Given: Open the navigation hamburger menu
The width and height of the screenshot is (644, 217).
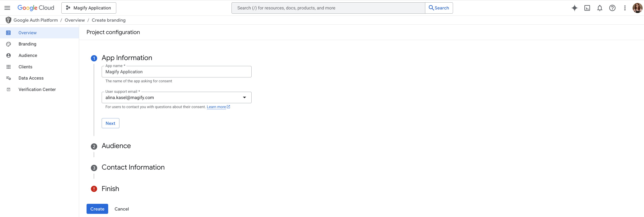Looking at the screenshot, I should pyautogui.click(x=7, y=8).
